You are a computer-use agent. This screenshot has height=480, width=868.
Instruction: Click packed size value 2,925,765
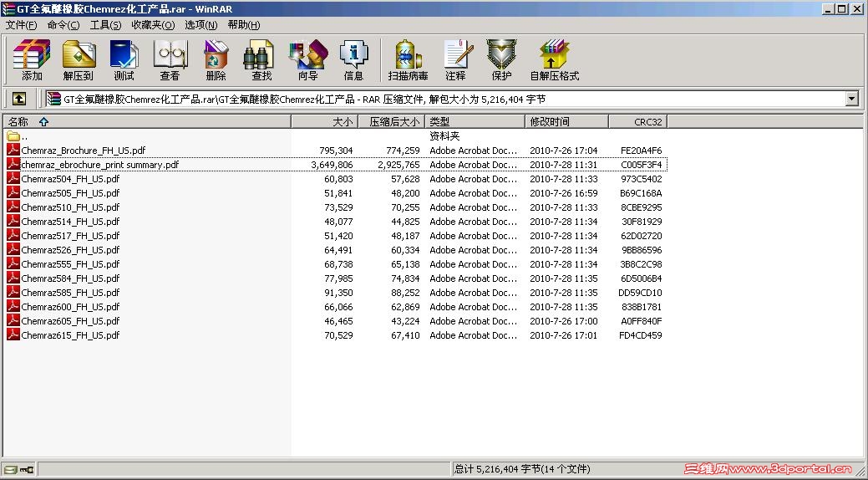coord(398,165)
